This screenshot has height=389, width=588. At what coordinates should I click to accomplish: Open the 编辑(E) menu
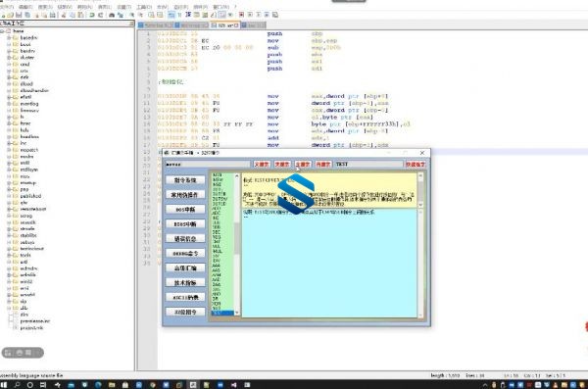tap(25, 7)
